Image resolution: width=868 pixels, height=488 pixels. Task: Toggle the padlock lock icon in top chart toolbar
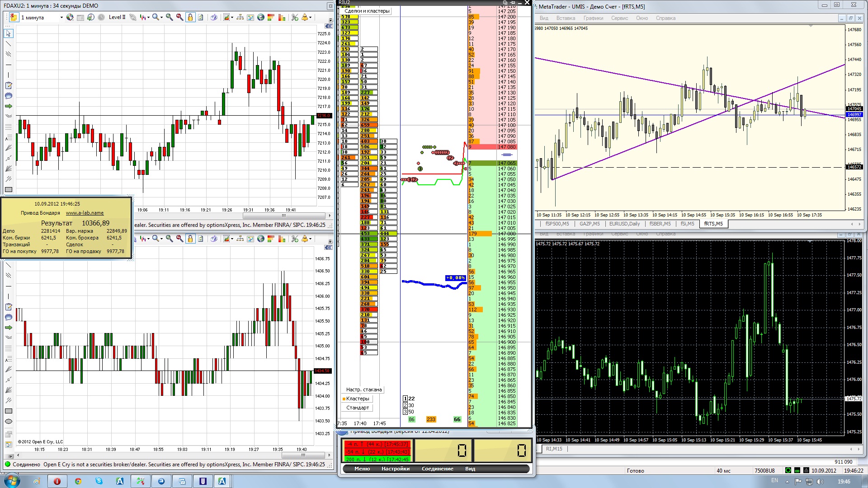coord(190,17)
